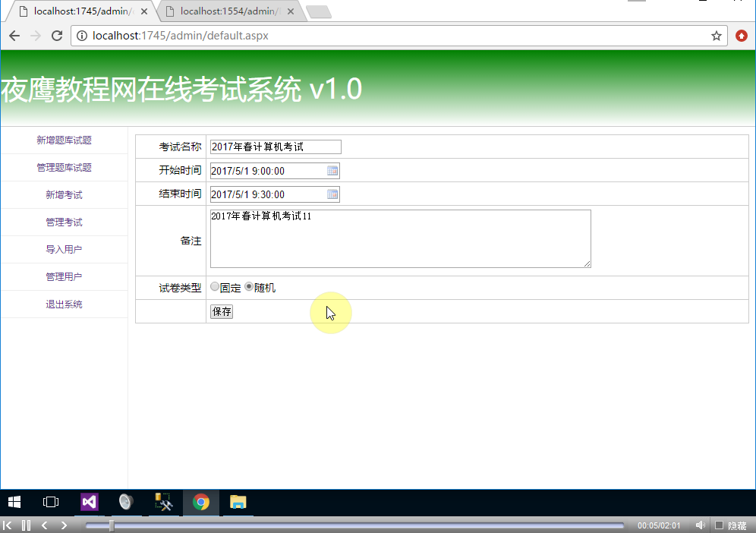This screenshot has height=533, width=756.
Task: Click the 保存 save button
Action: tap(221, 311)
